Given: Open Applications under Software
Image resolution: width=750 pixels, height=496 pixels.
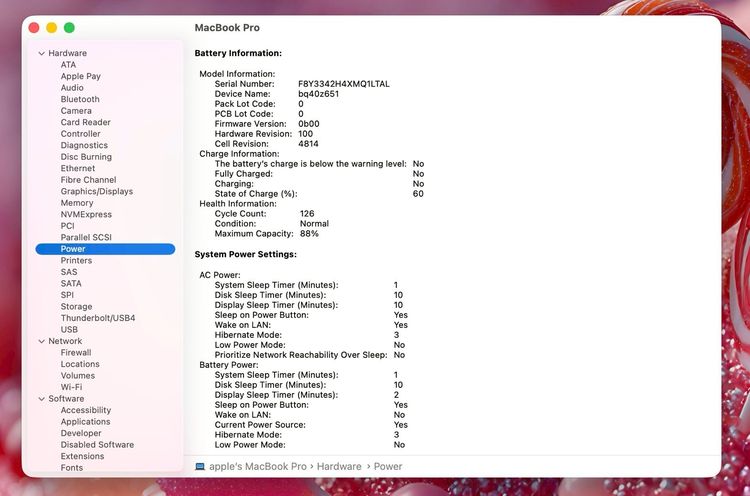Looking at the screenshot, I should point(85,421).
